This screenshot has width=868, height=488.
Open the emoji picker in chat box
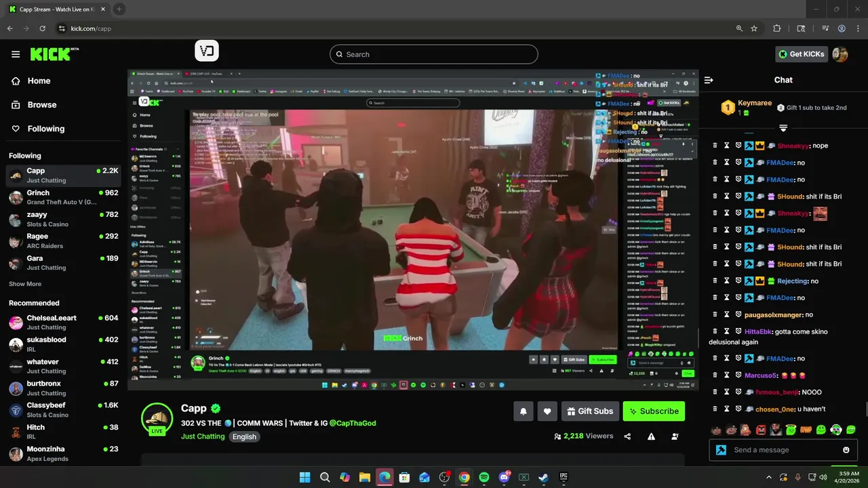[x=846, y=450]
